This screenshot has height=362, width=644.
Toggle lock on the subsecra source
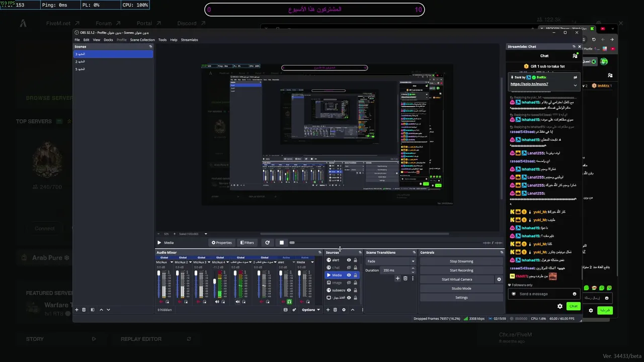coord(355,290)
